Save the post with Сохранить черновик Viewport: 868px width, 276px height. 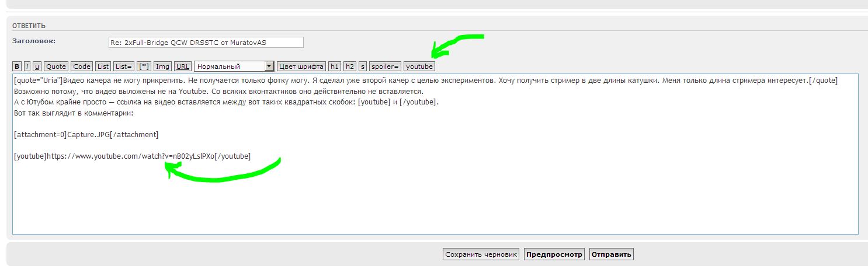click(481, 254)
